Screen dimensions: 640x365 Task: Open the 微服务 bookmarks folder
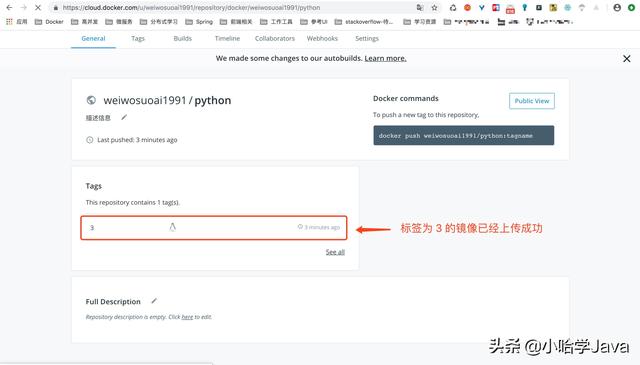click(x=119, y=22)
